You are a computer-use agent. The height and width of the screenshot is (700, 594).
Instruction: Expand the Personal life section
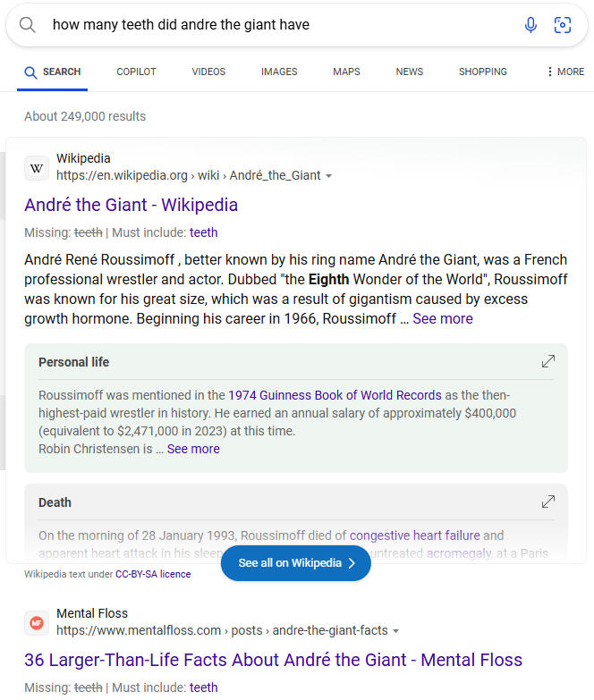[x=547, y=362]
